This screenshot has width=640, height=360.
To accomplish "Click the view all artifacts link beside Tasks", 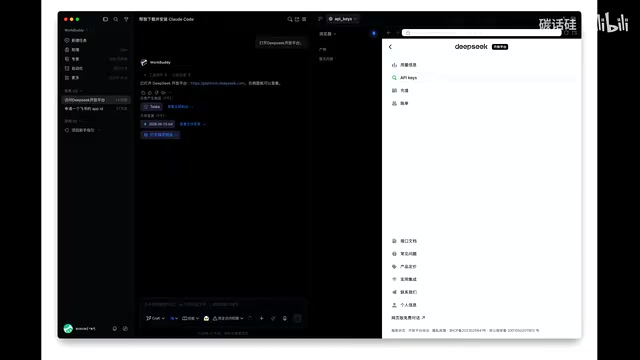I will (x=180, y=107).
